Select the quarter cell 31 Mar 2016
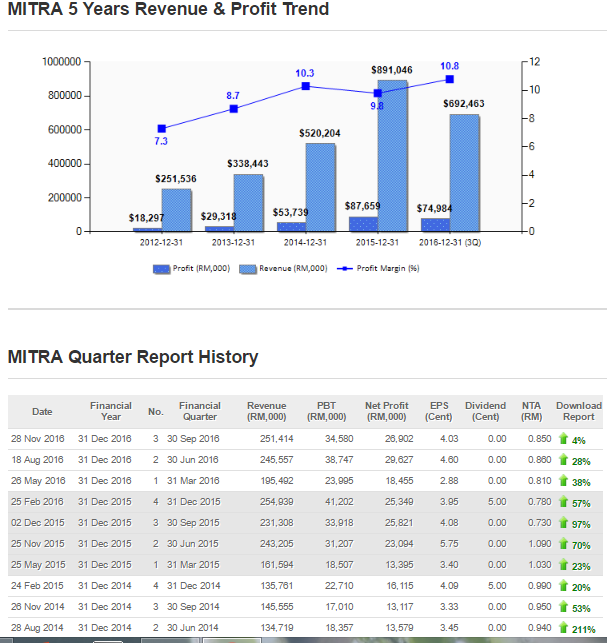The width and height of the screenshot is (607, 643). (193, 481)
